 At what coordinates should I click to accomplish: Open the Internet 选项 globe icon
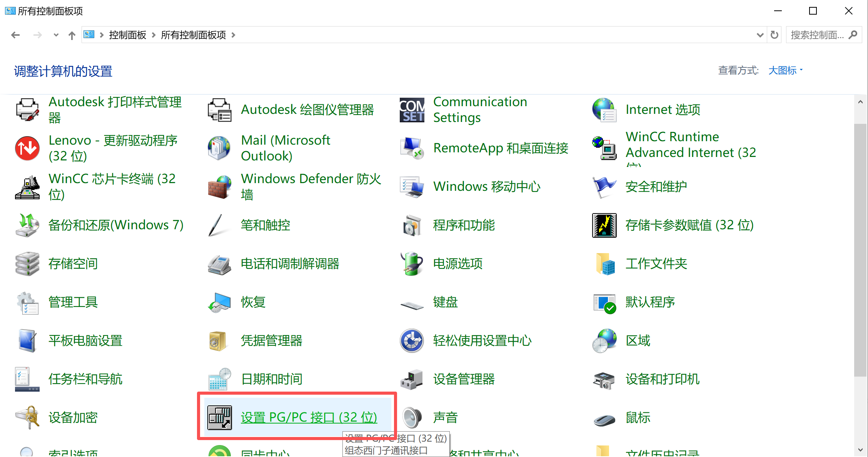pyautogui.click(x=604, y=110)
